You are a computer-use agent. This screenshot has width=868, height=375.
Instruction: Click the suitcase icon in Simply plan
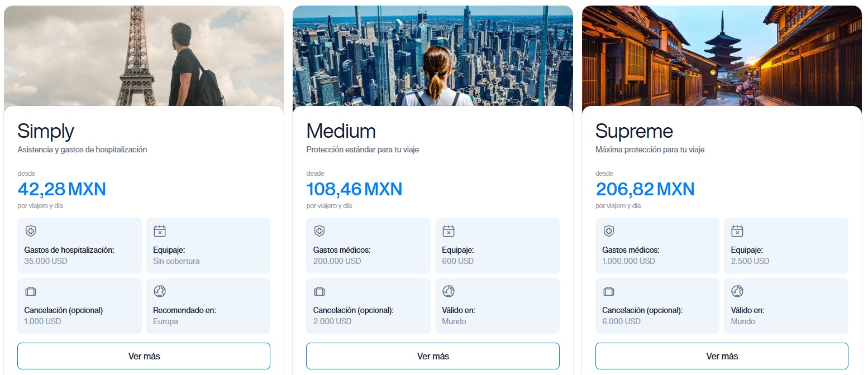(31, 291)
